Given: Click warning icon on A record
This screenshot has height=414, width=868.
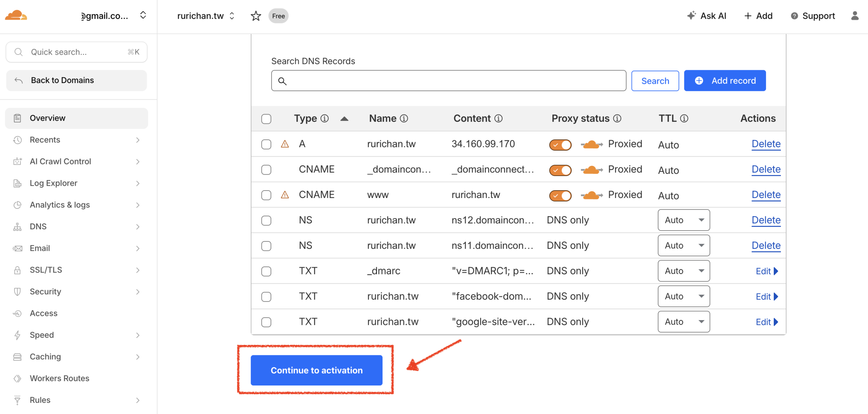Looking at the screenshot, I should point(285,144).
